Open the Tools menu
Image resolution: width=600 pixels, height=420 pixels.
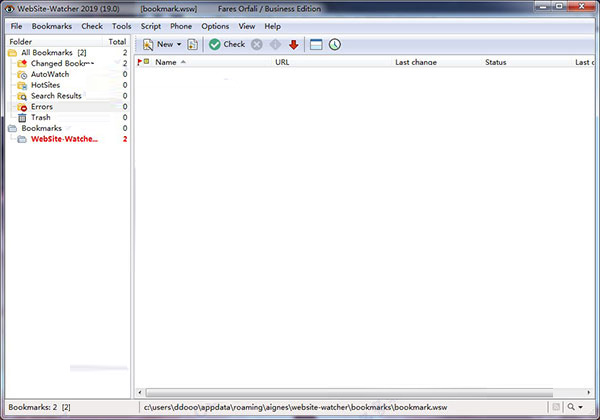[x=122, y=26]
